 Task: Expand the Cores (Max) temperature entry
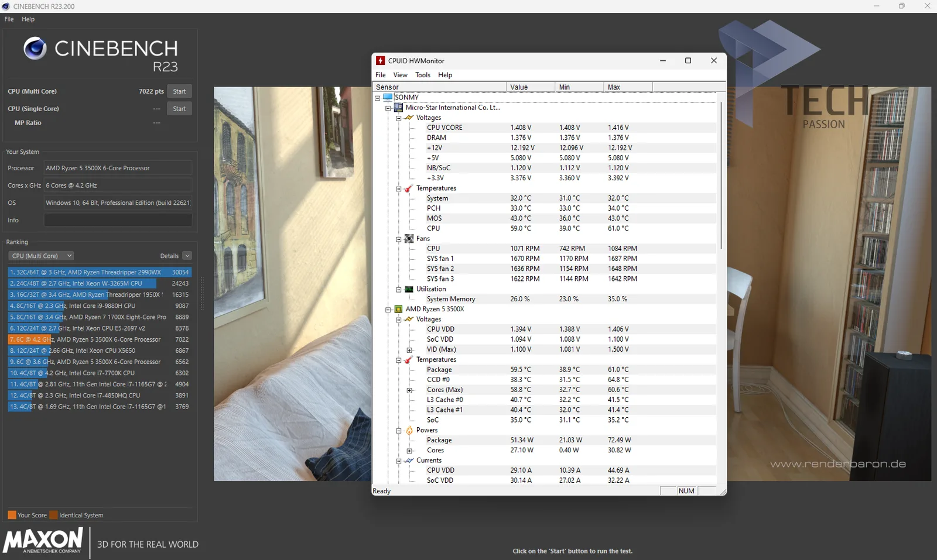pos(409,390)
